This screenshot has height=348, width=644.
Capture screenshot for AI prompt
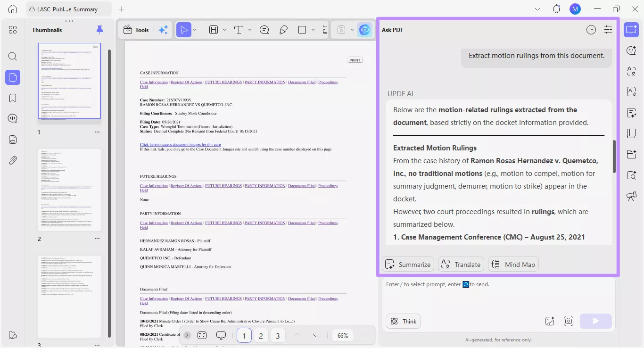click(569, 321)
